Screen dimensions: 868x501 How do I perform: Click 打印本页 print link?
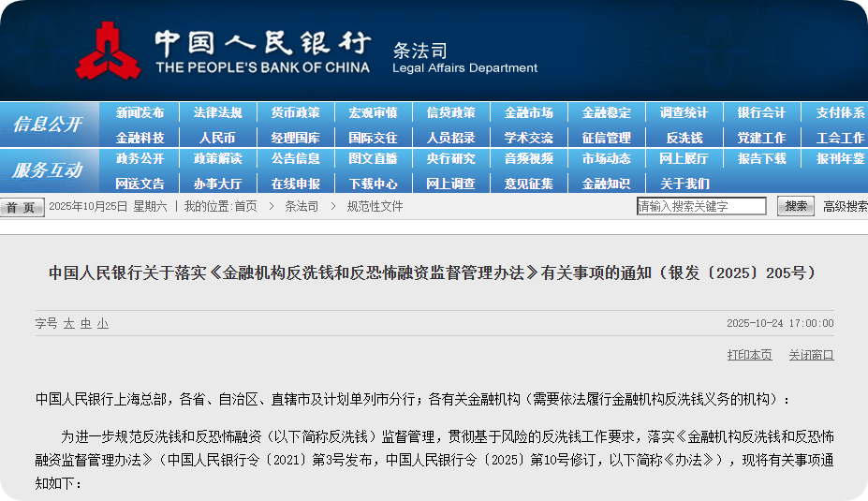749,355
